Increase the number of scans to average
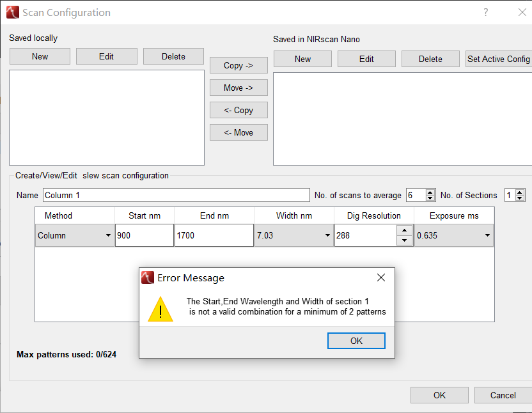Screen dimensions: 532x413 point(430,192)
